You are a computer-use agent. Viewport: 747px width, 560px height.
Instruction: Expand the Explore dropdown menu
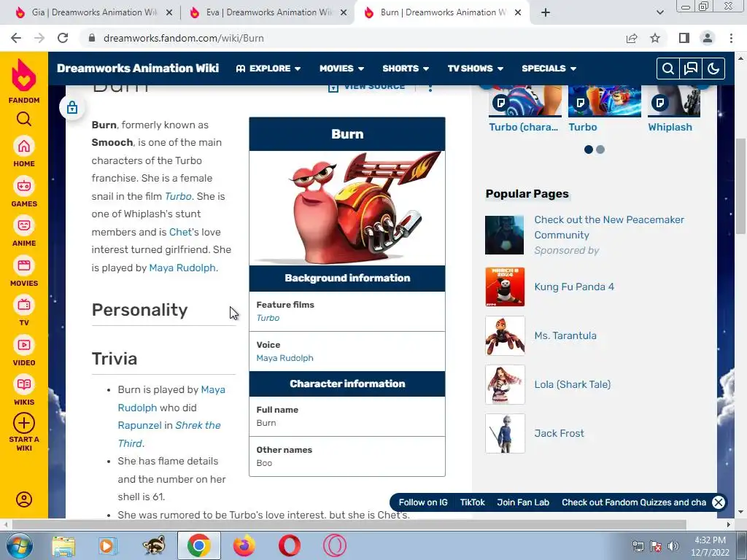click(x=268, y=69)
